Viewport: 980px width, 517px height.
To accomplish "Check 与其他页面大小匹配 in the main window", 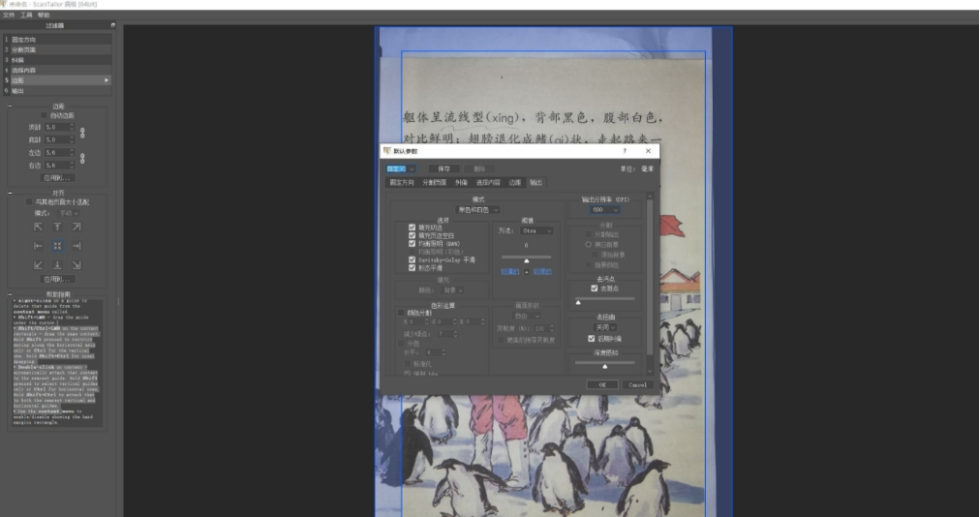I will click(29, 202).
